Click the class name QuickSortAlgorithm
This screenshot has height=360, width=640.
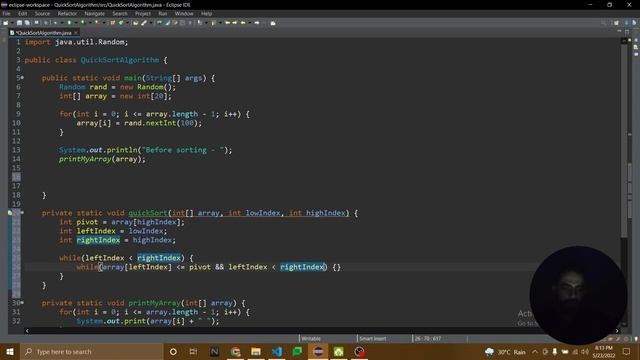point(120,60)
